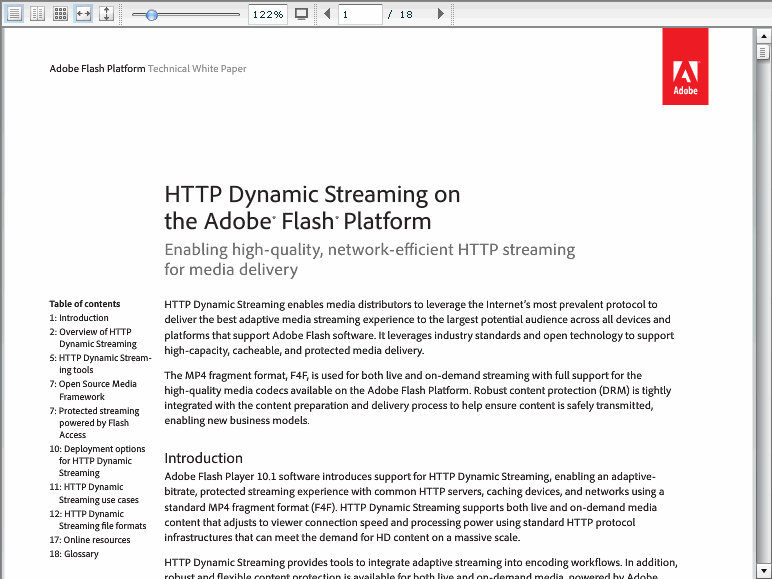Click the '/ 18' total pages label
This screenshot has width=772, height=579.
400,15
